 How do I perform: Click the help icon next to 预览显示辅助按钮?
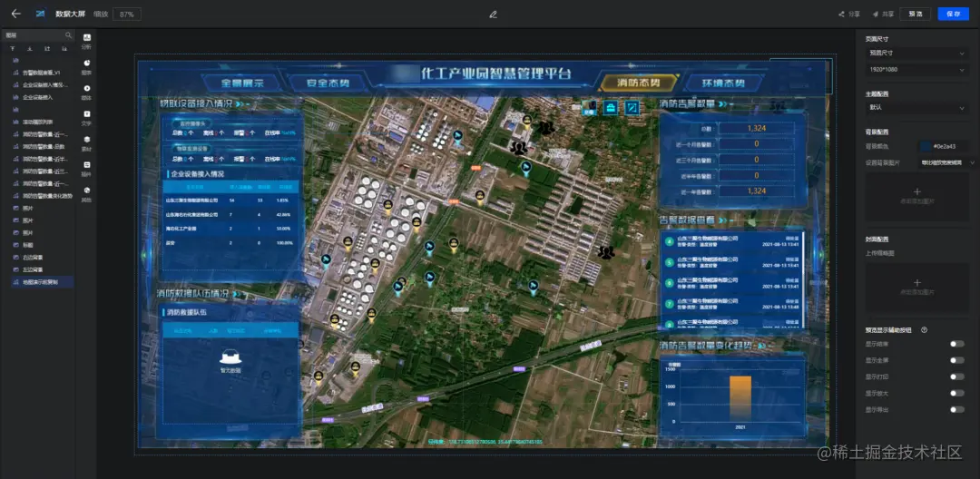924,329
